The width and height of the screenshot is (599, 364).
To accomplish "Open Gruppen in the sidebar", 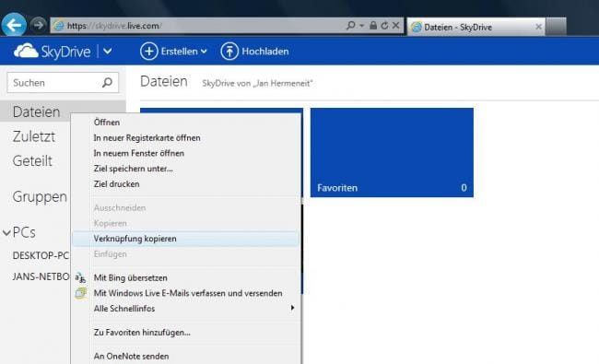I will tap(40, 196).
